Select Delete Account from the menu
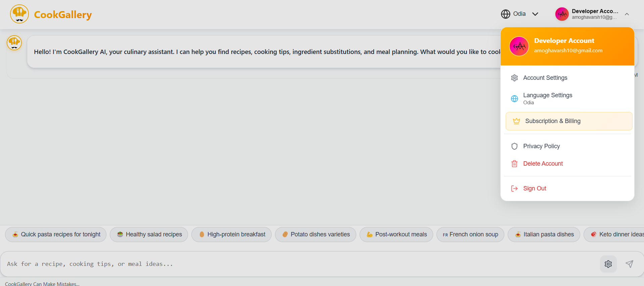 [x=543, y=164]
